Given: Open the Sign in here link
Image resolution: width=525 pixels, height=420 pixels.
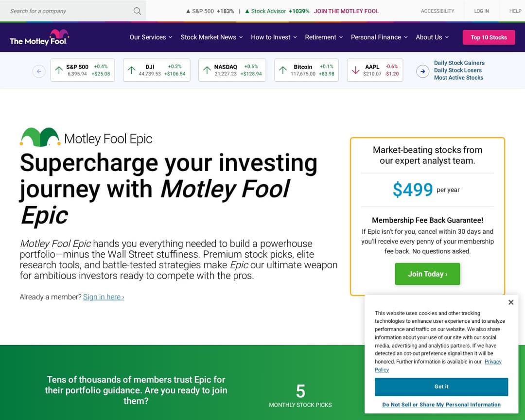Looking at the screenshot, I should [103, 297].
